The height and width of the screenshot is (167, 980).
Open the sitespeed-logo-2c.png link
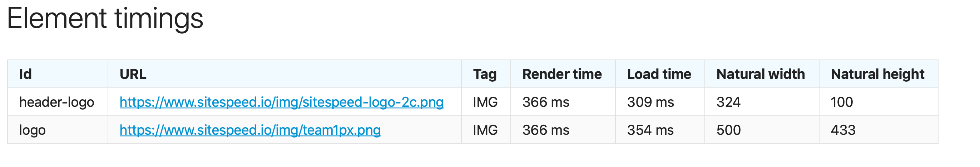click(282, 102)
